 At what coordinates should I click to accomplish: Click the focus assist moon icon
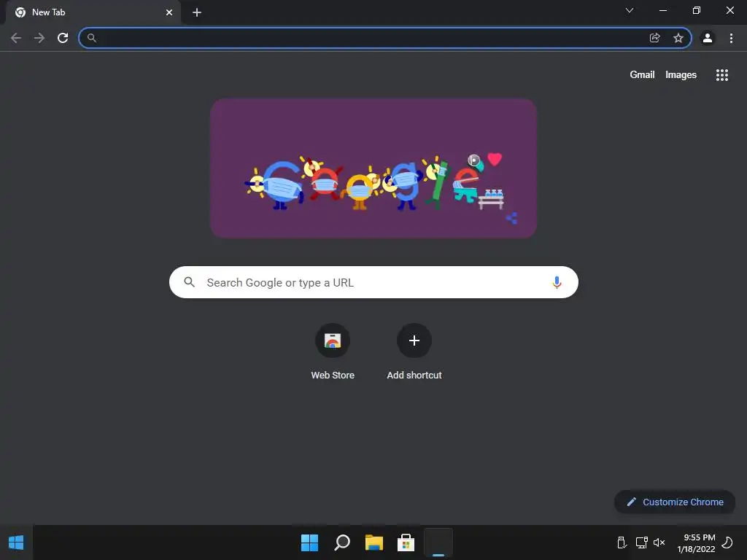coord(727,542)
